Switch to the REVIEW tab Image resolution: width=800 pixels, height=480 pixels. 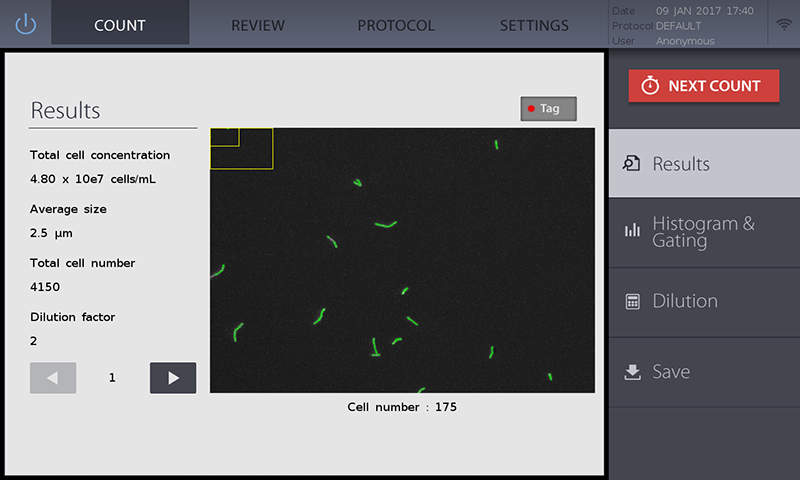pyautogui.click(x=258, y=25)
